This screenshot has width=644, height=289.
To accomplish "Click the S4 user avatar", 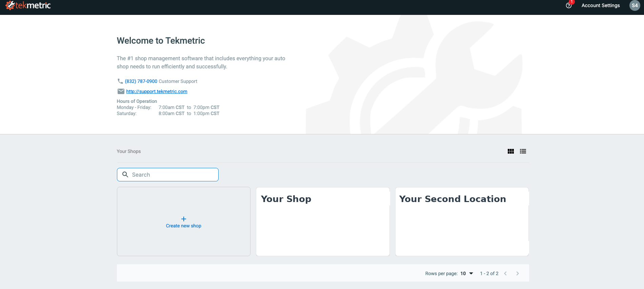I will click(635, 5).
